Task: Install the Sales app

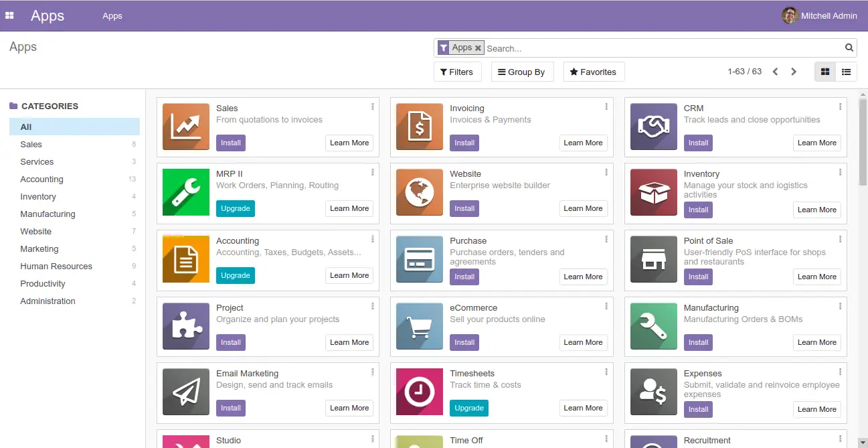Action: pyautogui.click(x=231, y=143)
